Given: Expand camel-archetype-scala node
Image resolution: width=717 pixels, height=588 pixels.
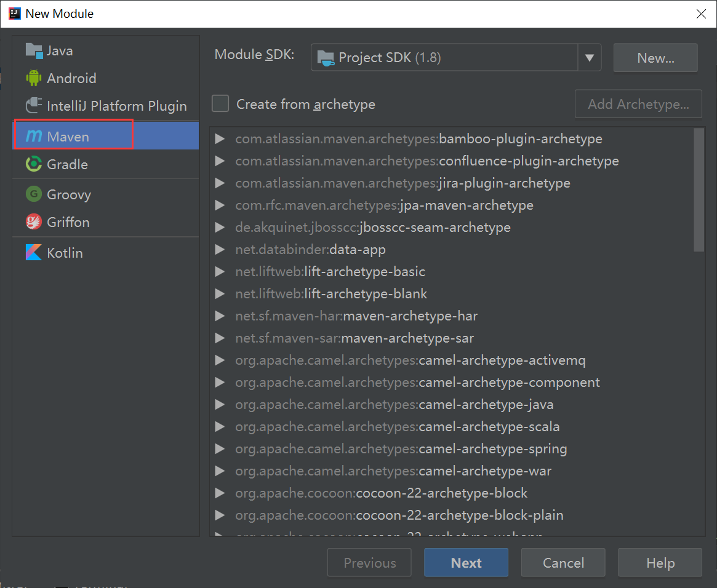Looking at the screenshot, I should click(220, 427).
